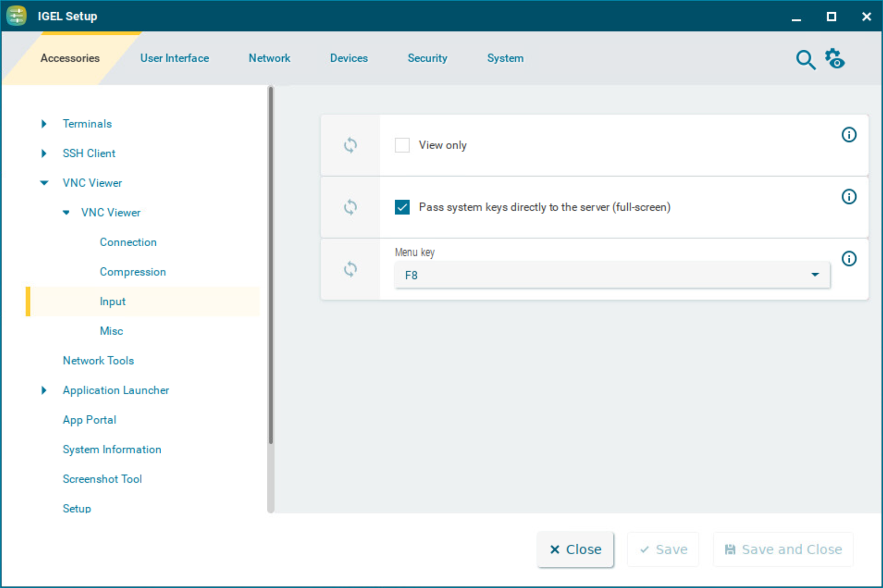
Task: Expand the SSH Client tree node
Action: (44, 153)
